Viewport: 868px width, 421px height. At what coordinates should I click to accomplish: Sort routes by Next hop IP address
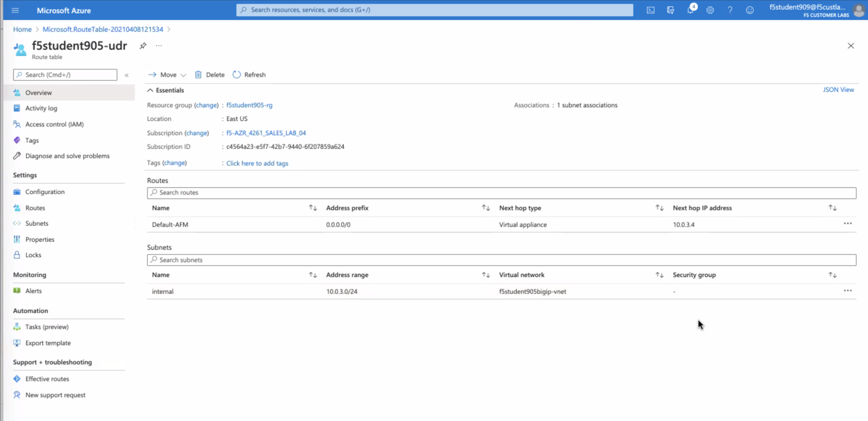(x=833, y=208)
